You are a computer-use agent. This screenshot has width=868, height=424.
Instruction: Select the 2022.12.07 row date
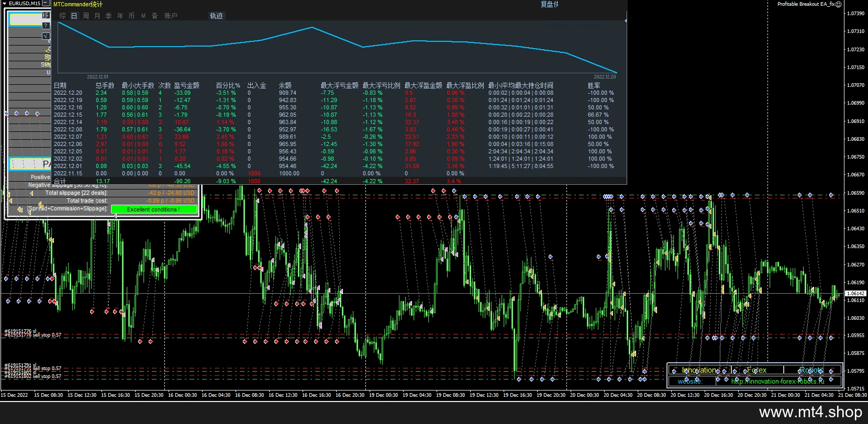(68, 137)
